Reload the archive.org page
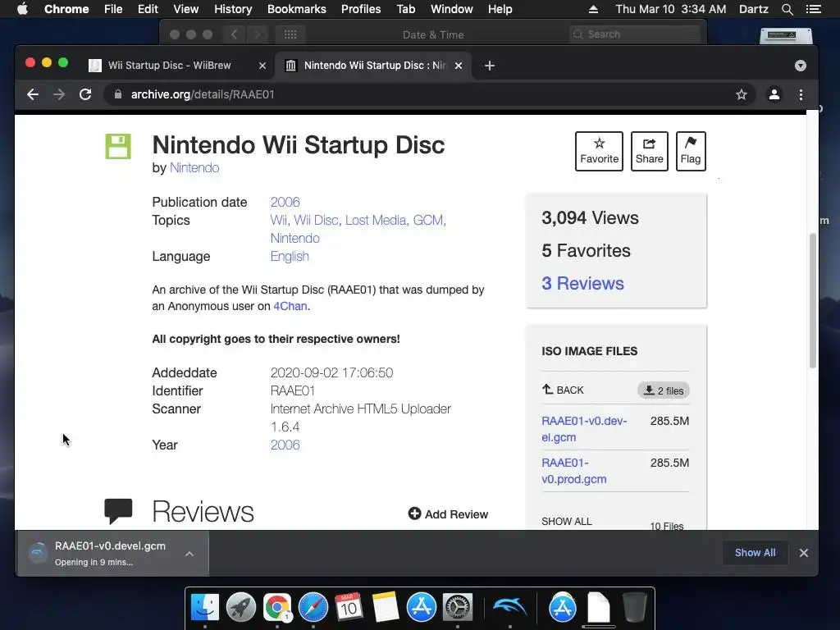 pyautogui.click(x=85, y=95)
